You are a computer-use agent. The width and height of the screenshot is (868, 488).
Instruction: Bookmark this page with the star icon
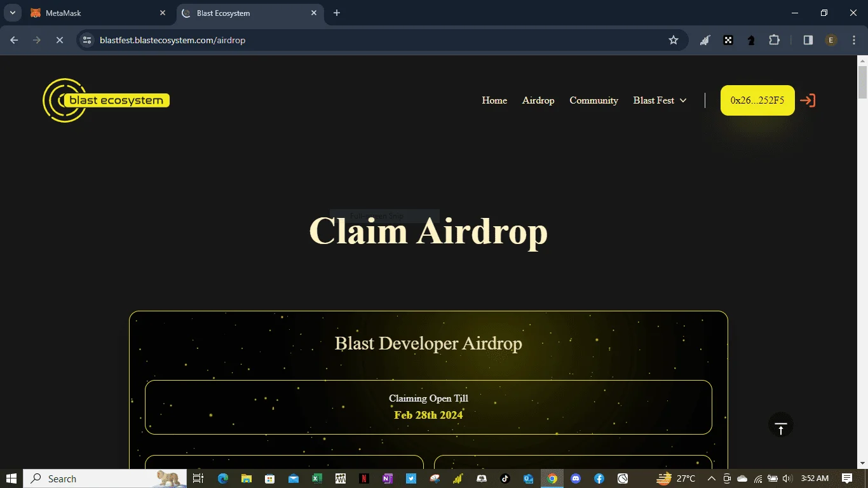(x=674, y=40)
